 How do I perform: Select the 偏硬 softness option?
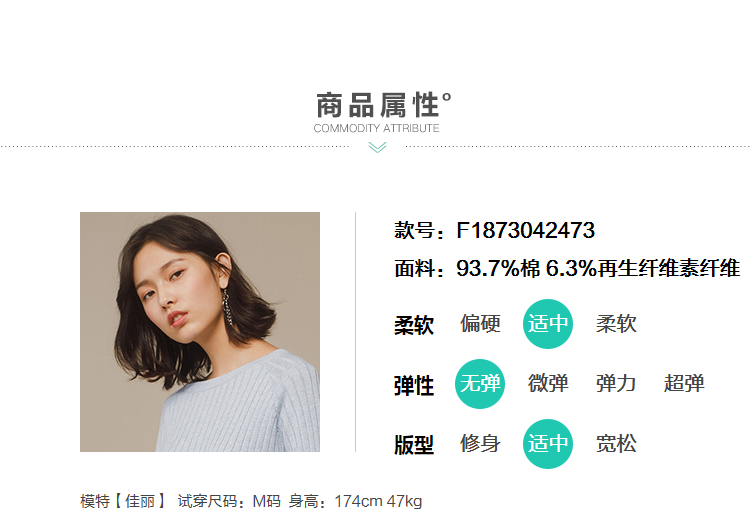point(480,324)
